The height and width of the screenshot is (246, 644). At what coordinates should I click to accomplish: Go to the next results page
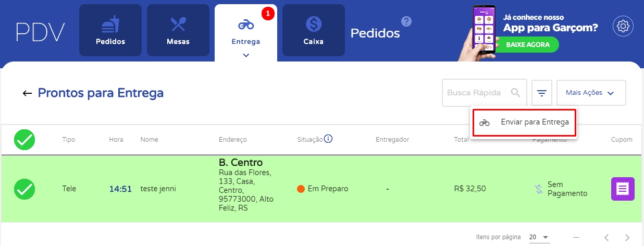(x=627, y=237)
